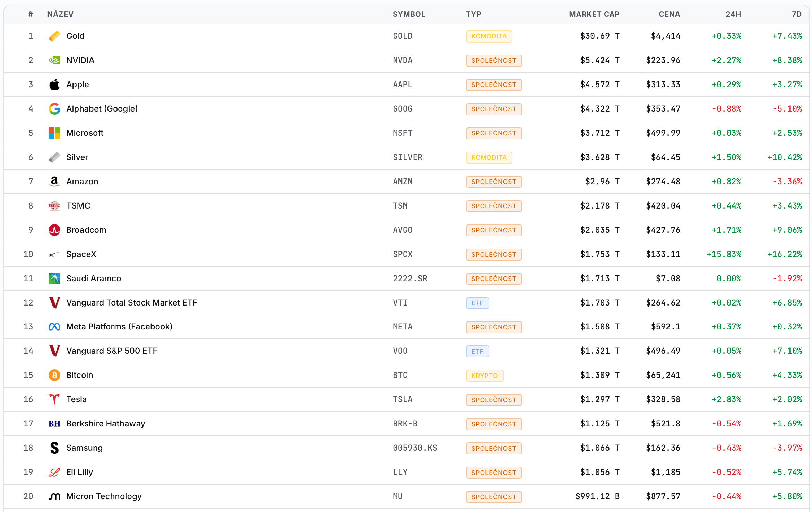Viewport: 812px width, 512px height.
Task: Click the Gold bar icon
Action: pos(54,36)
